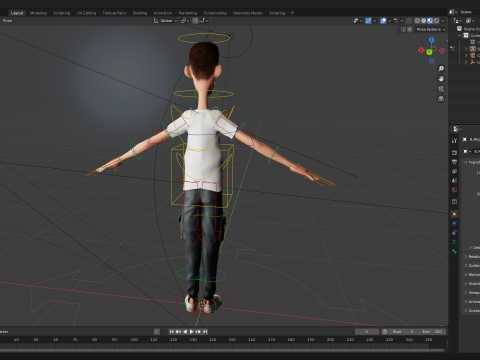Open the overlays options dropdown arrow

[x=389, y=21]
